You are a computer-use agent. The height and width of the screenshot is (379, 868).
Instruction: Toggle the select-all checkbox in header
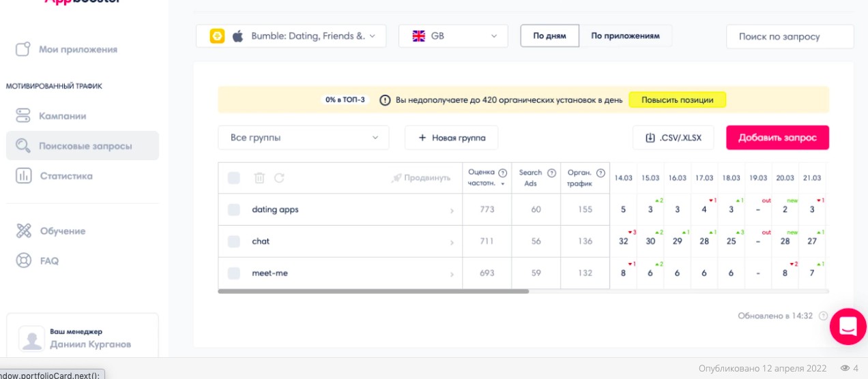[x=234, y=178]
